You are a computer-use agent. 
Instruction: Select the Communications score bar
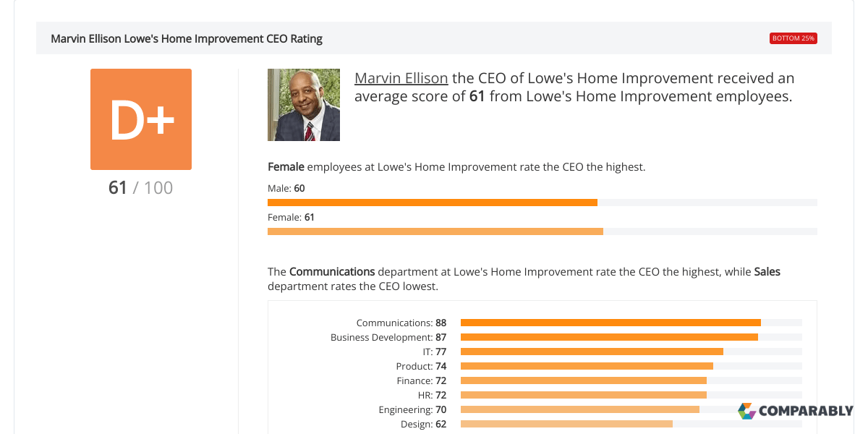(x=611, y=323)
